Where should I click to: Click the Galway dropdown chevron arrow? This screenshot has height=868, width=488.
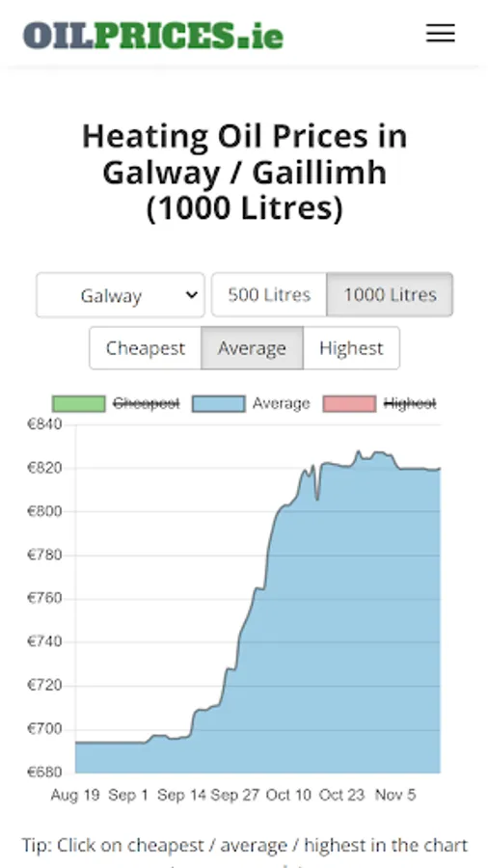tap(191, 295)
